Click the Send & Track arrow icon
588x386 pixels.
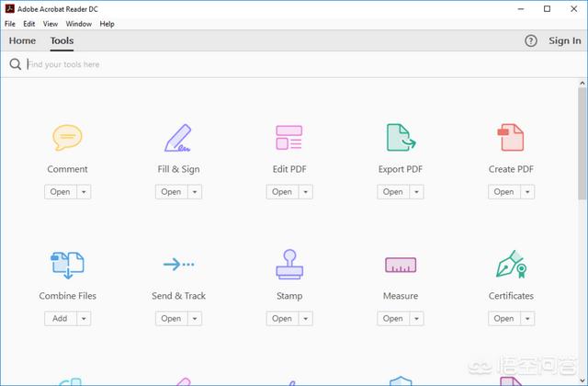coord(178,265)
